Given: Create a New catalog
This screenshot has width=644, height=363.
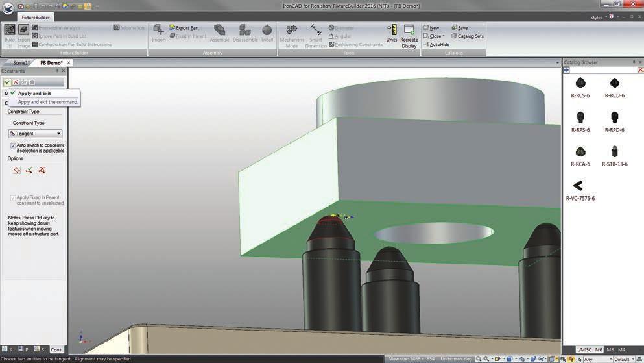Looking at the screenshot, I should (431, 27).
